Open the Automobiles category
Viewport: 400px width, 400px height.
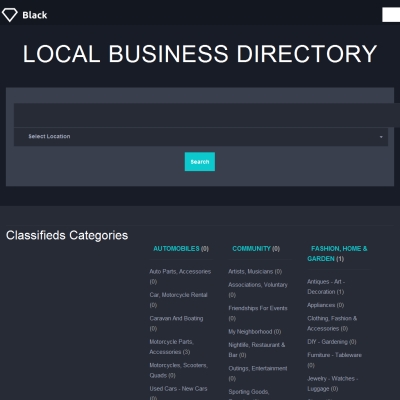pyautogui.click(x=176, y=249)
